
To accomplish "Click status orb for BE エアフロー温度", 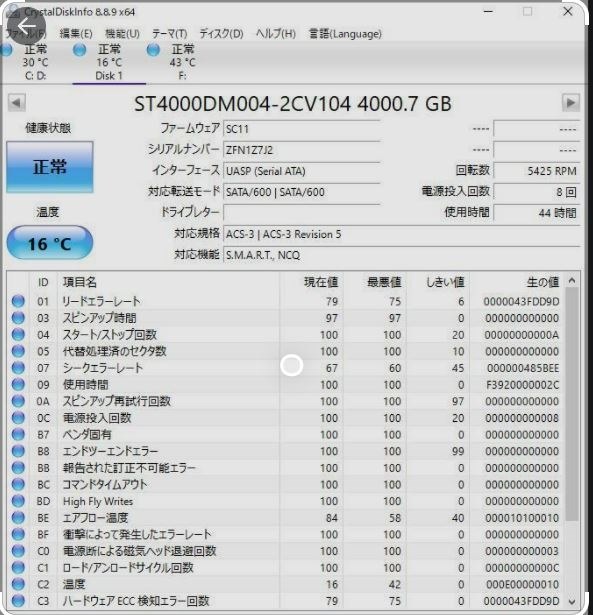I will point(18,518).
